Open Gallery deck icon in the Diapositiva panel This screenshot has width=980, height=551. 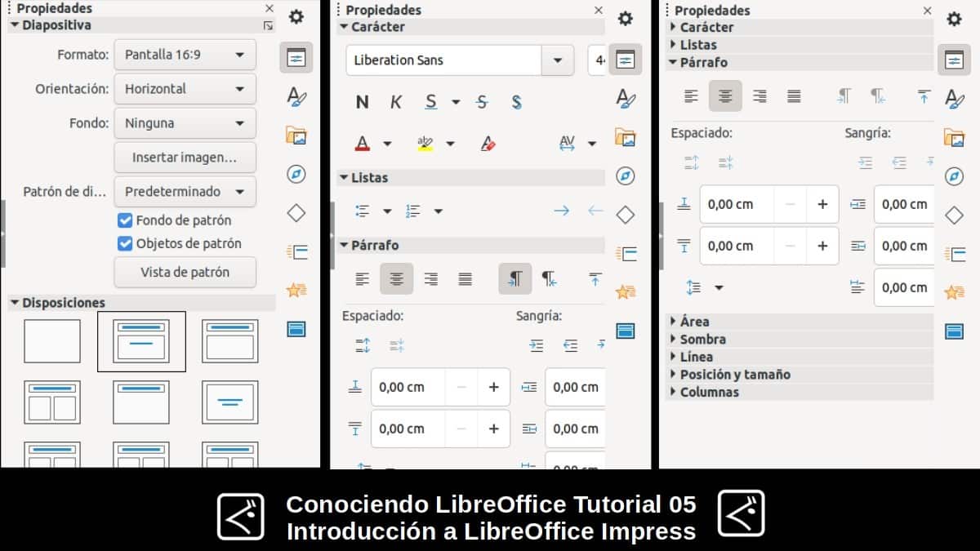click(x=296, y=136)
